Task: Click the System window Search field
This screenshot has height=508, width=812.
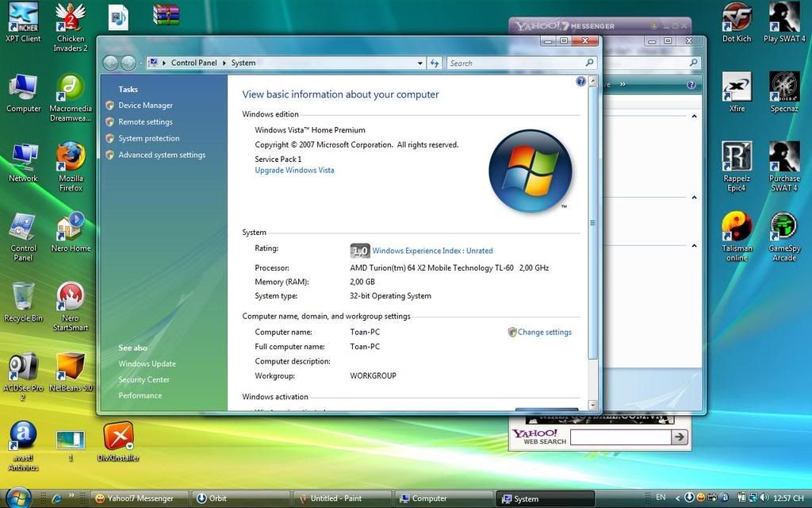Action: 521,63
